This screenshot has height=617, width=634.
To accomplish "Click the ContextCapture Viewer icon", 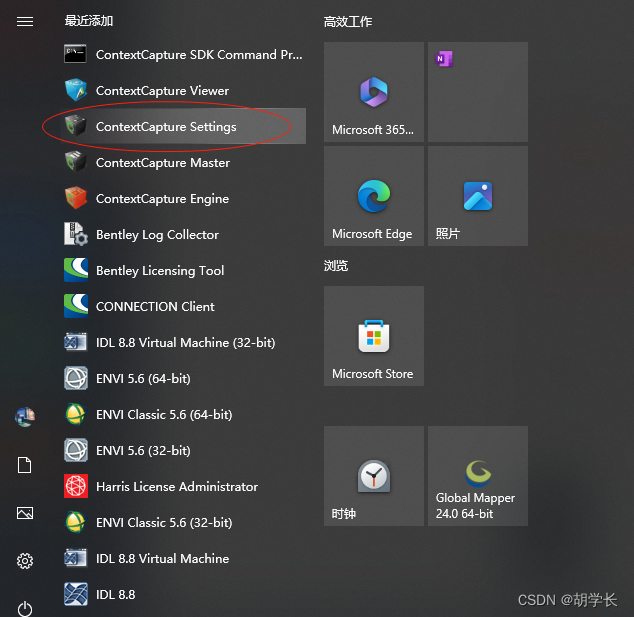I will point(75,90).
